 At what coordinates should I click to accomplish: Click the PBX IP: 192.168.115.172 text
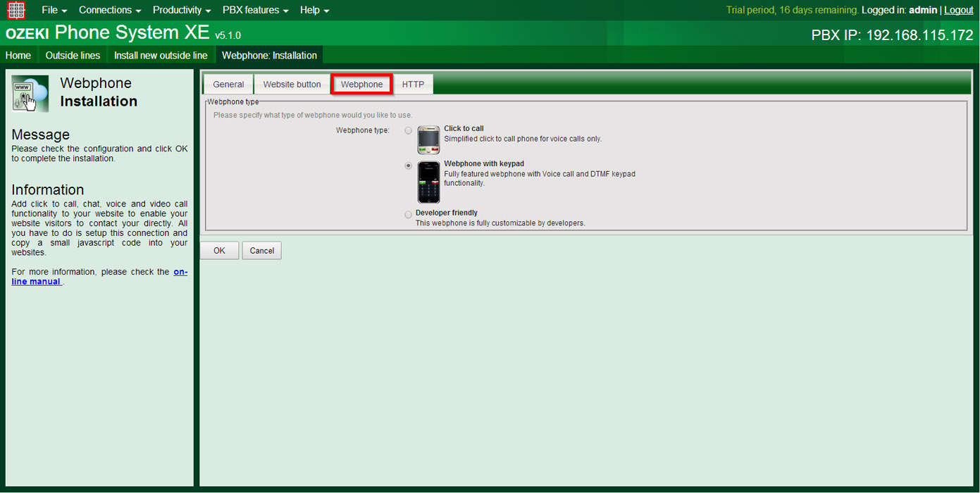click(x=892, y=35)
